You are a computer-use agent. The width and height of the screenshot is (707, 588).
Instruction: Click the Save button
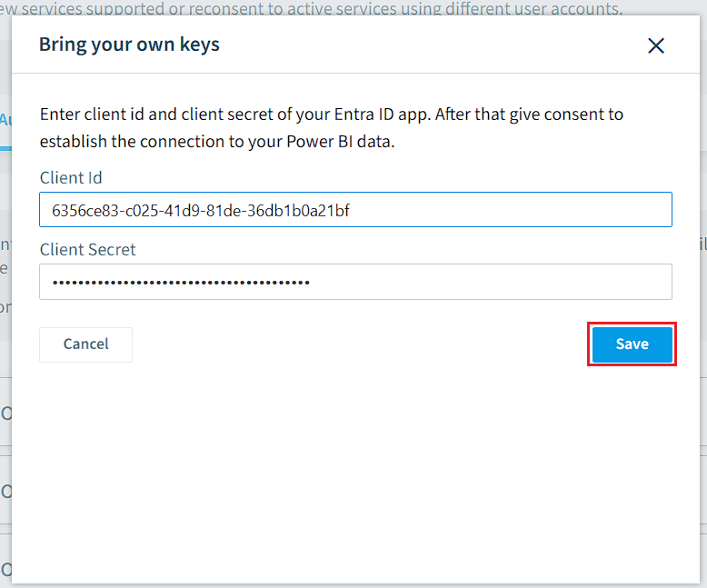[632, 344]
